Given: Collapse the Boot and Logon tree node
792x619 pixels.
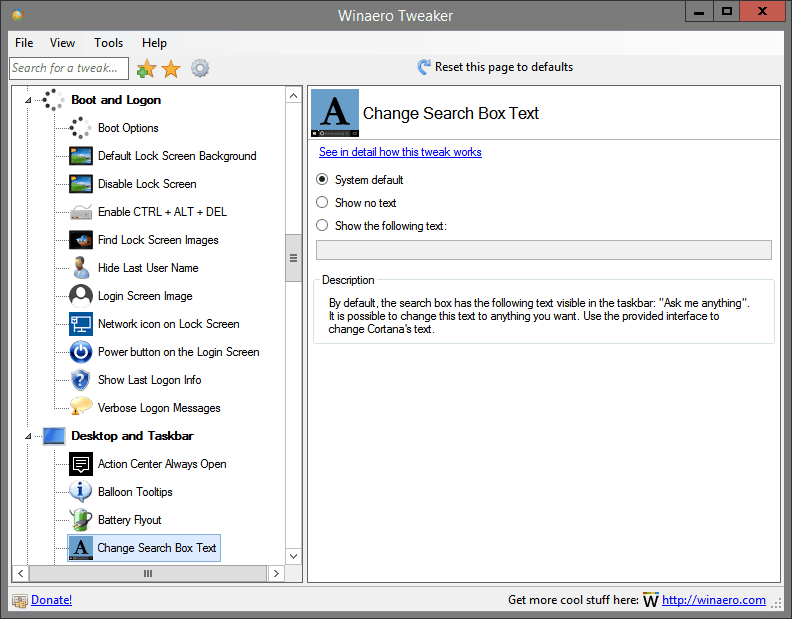Looking at the screenshot, I should (28, 100).
